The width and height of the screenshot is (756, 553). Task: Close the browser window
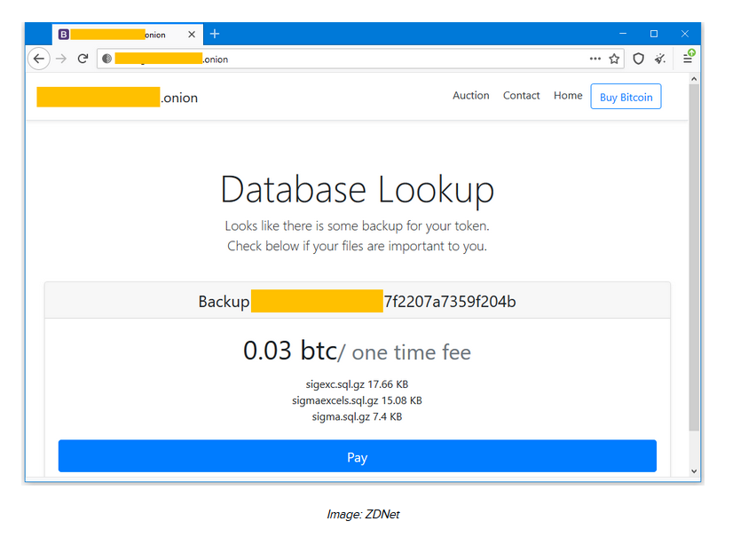[685, 34]
